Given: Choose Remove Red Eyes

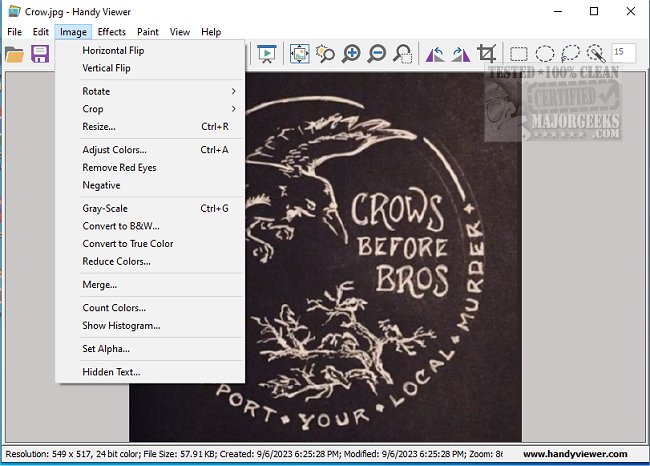Looking at the screenshot, I should tap(150, 167).
